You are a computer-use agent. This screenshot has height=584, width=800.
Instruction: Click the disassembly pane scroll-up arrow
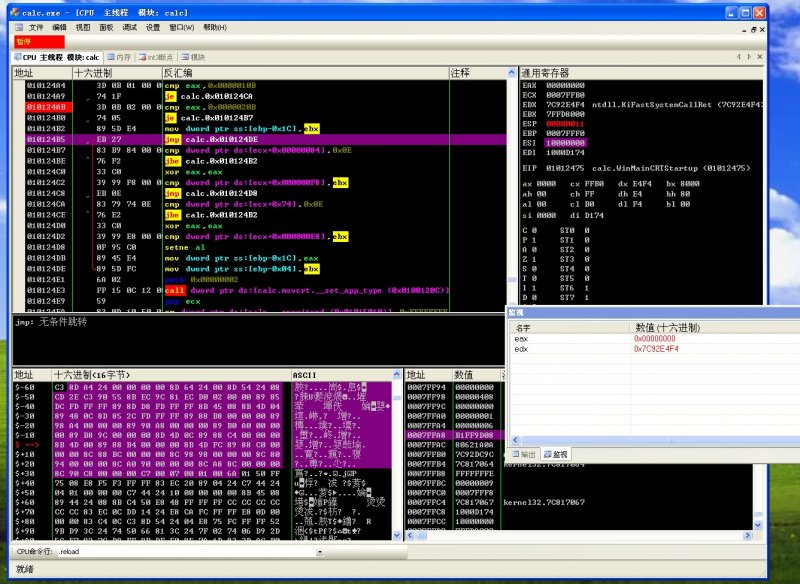(512, 73)
